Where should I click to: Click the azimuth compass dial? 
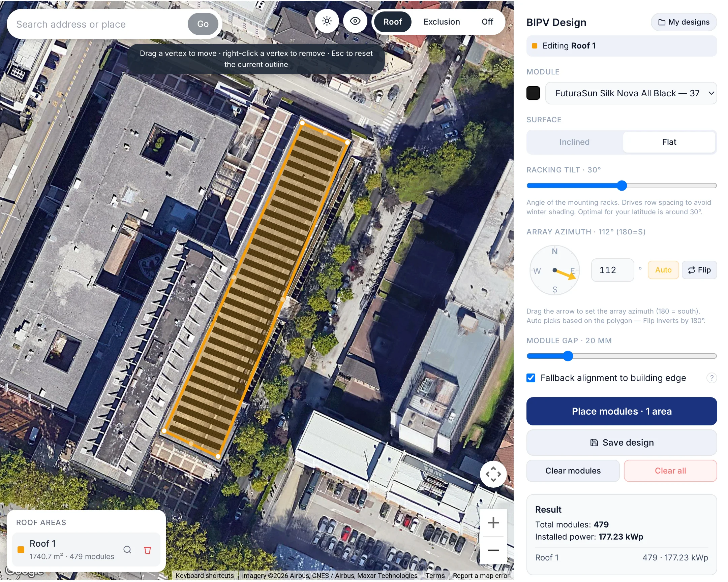click(554, 270)
